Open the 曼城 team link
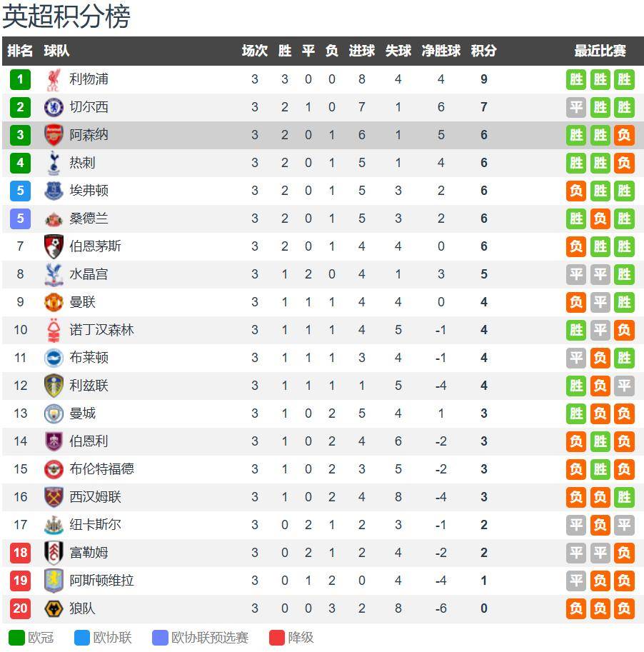 click(x=82, y=413)
